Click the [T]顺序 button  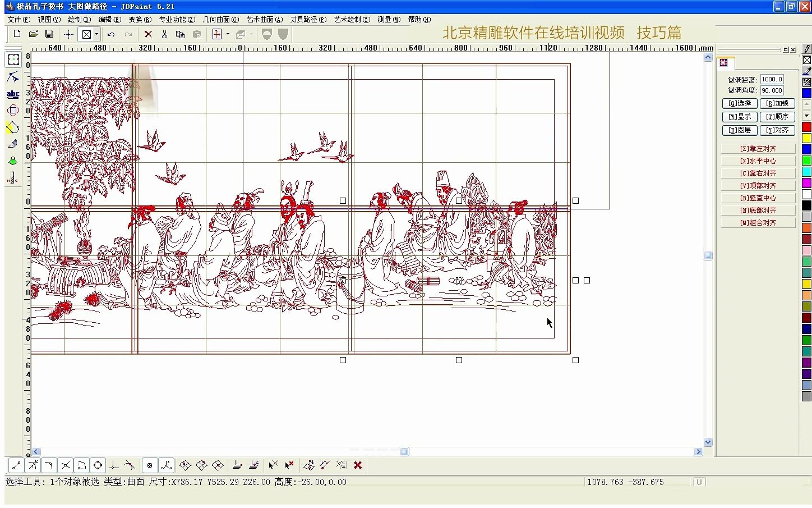pos(777,117)
